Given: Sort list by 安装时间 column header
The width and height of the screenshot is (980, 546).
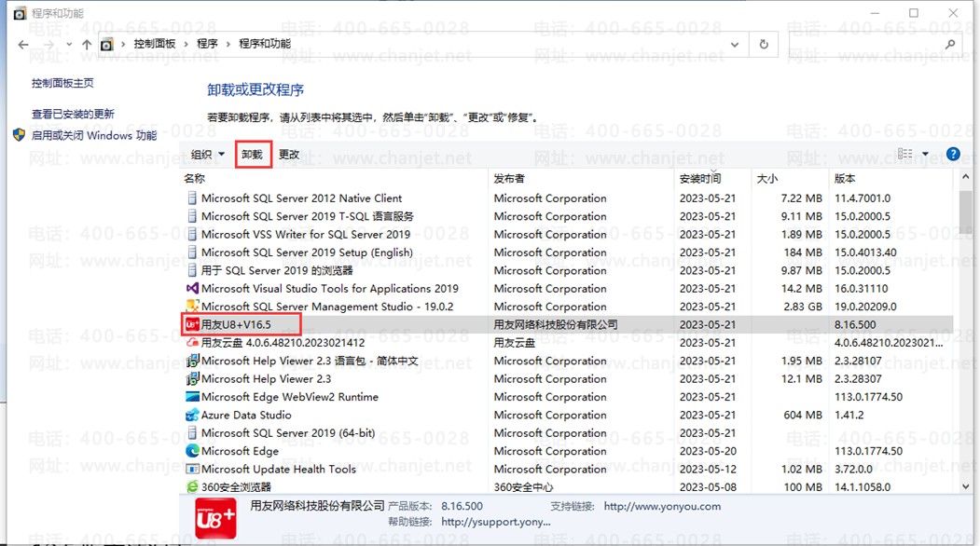Looking at the screenshot, I should pos(699,178).
